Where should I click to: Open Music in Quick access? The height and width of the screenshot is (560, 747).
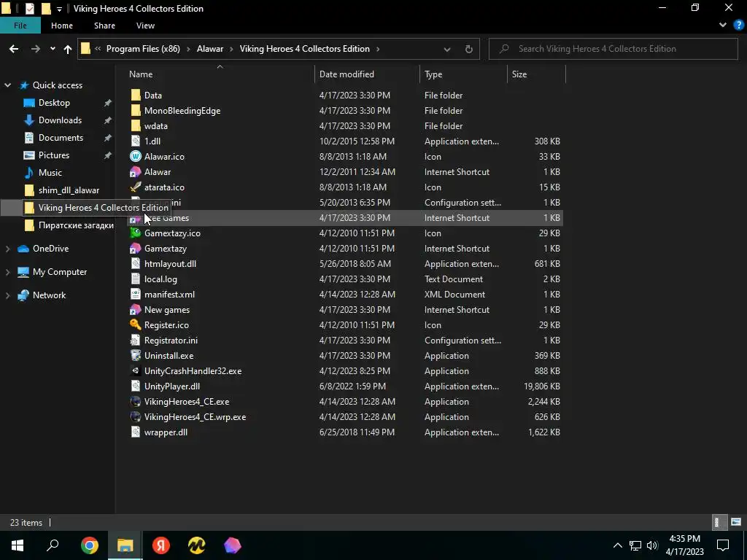[50, 173]
